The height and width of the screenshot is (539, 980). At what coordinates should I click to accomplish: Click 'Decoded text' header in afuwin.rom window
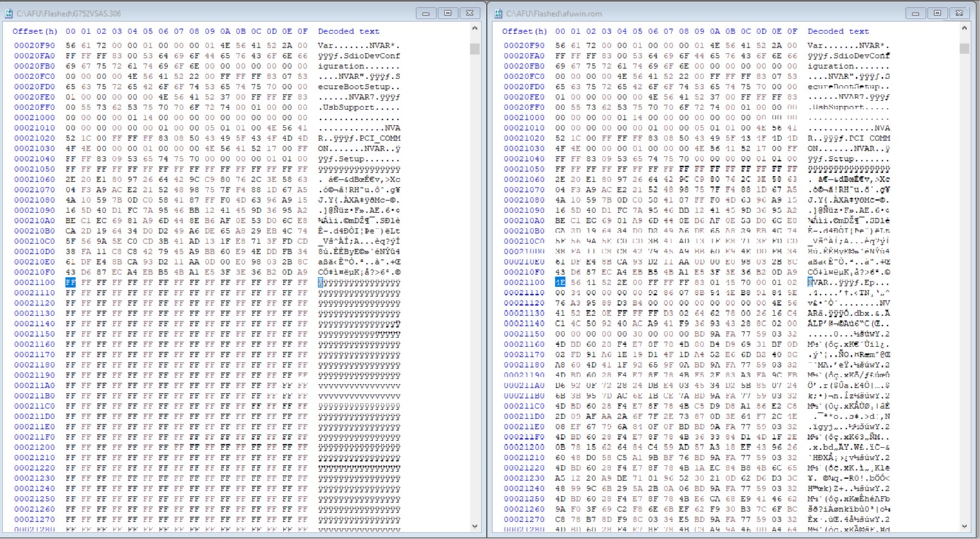click(838, 31)
